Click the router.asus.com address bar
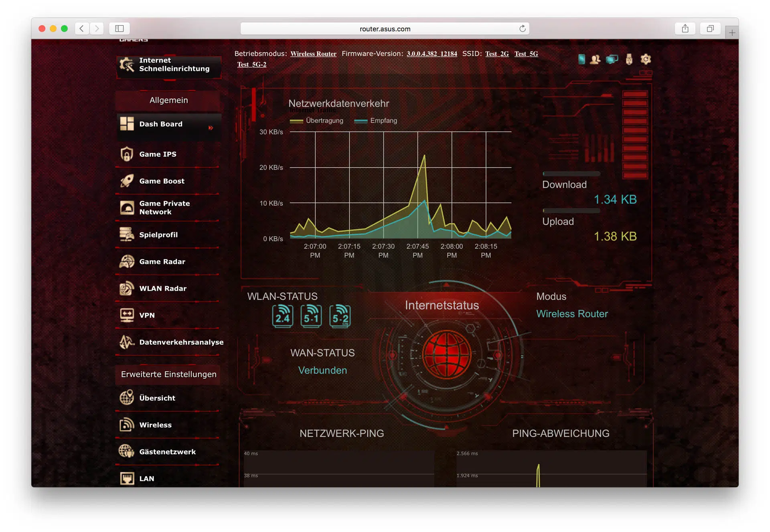The height and width of the screenshot is (532, 770). pos(385,29)
